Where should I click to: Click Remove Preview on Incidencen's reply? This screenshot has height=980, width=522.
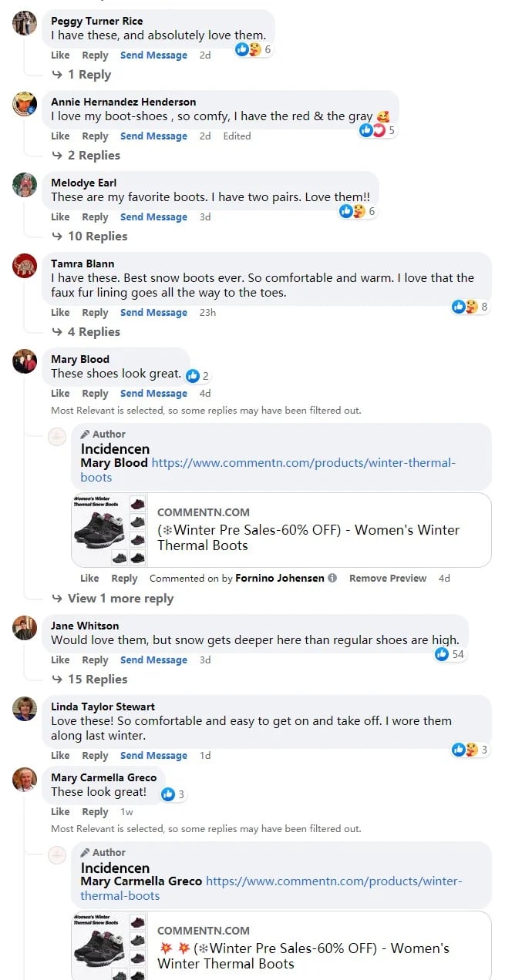(x=387, y=578)
